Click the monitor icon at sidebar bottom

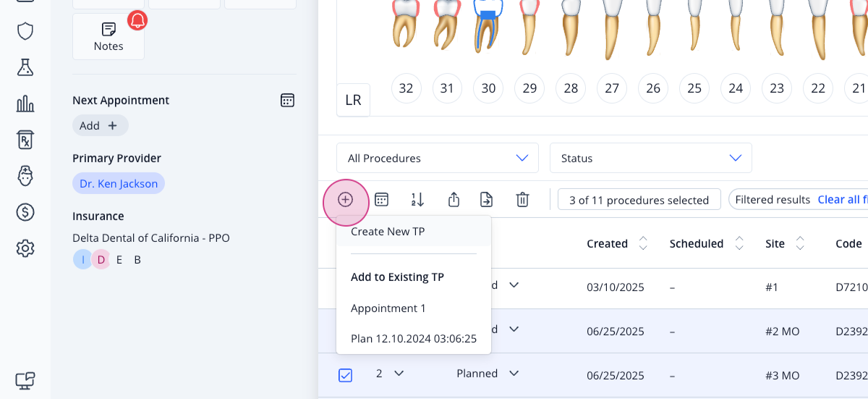click(x=25, y=379)
